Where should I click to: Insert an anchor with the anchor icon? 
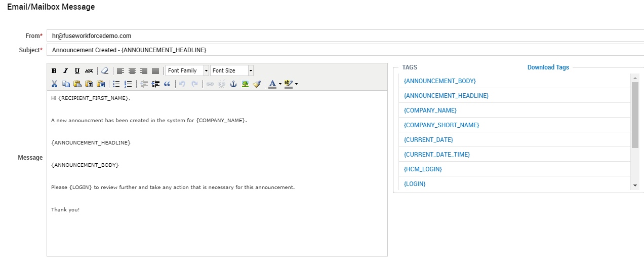coord(233,84)
